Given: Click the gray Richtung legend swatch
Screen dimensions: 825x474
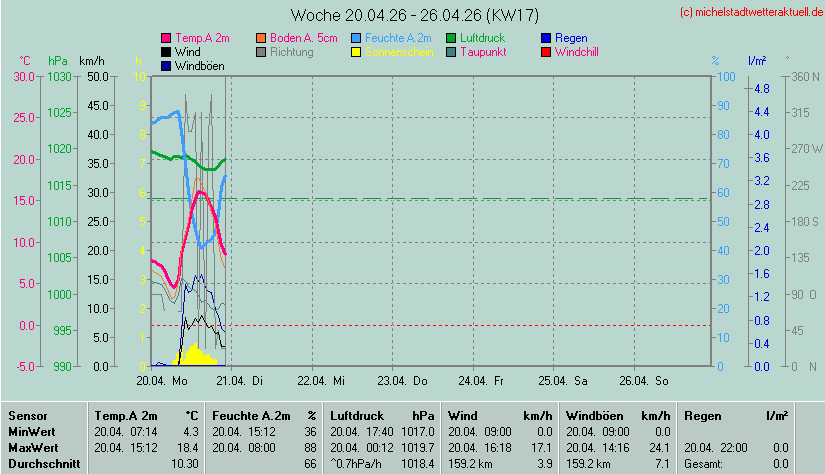Looking at the screenshot, I should 262,51.
